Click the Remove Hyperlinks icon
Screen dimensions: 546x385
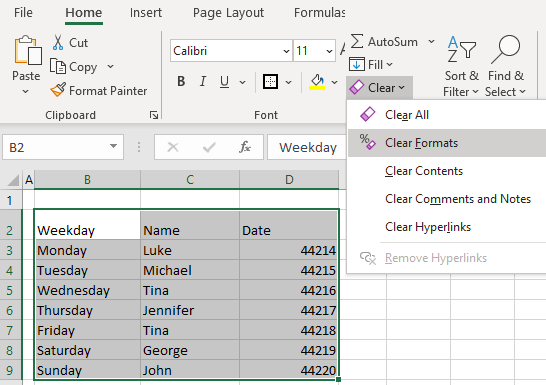point(368,258)
